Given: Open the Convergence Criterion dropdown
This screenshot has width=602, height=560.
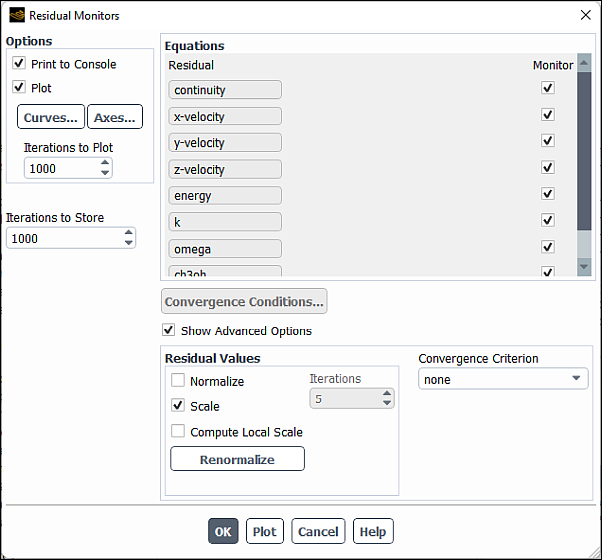Looking at the screenshot, I should (503, 380).
